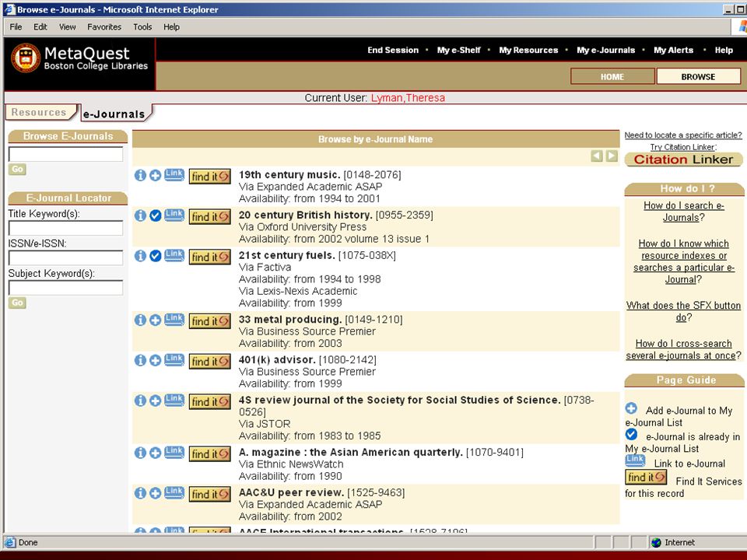
Task: Focus the ISSN/e-ISSN field
Action: [65, 257]
